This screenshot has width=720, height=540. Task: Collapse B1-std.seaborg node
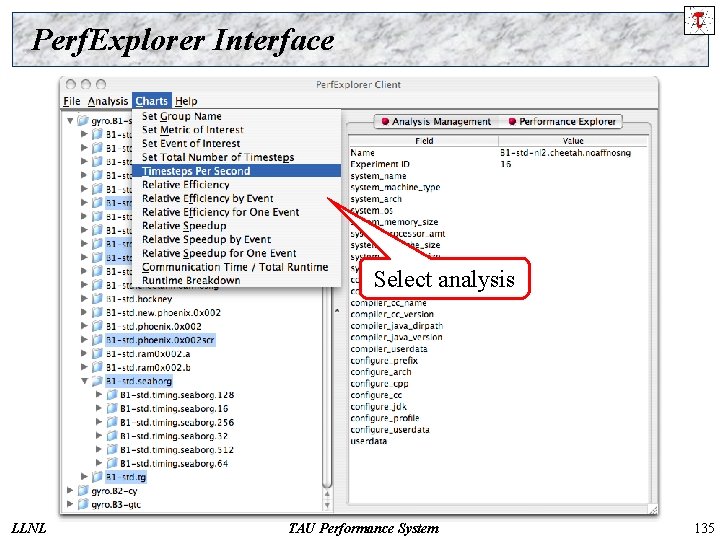(x=84, y=381)
